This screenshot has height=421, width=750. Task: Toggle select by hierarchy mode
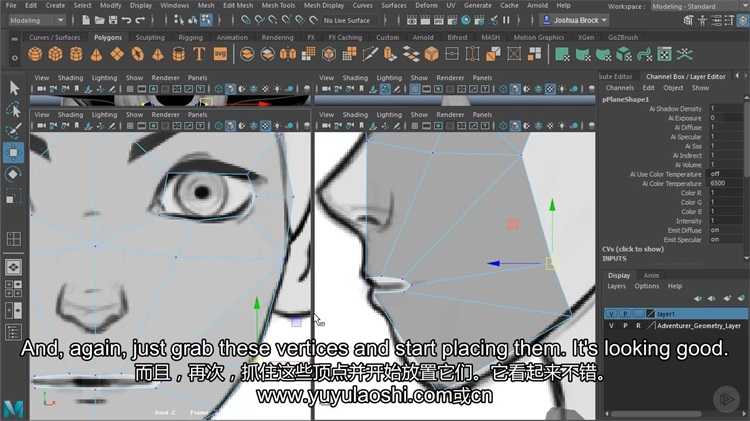[178, 20]
